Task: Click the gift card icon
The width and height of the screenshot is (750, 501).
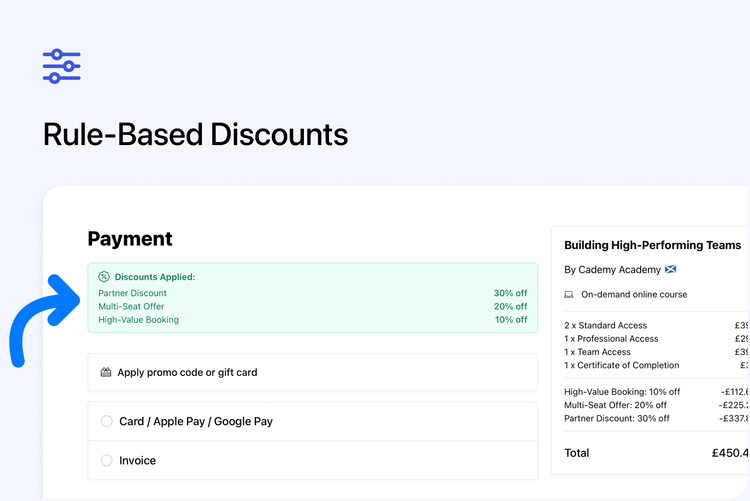Action: pyautogui.click(x=106, y=372)
